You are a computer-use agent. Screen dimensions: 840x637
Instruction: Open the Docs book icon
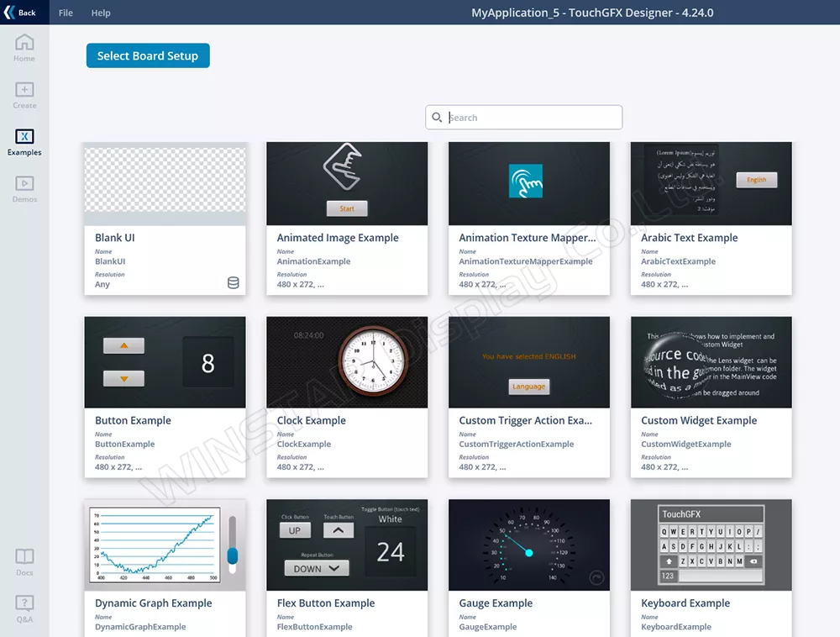(x=24, y=558)
